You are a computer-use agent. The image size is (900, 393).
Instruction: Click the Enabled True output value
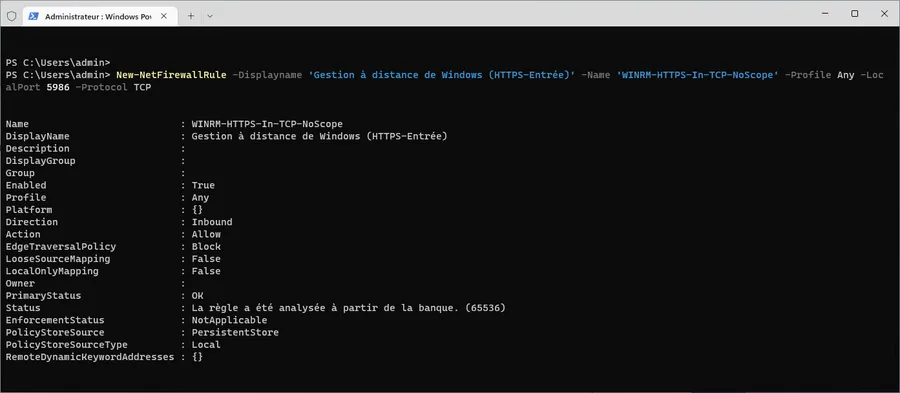pos(203,185)
